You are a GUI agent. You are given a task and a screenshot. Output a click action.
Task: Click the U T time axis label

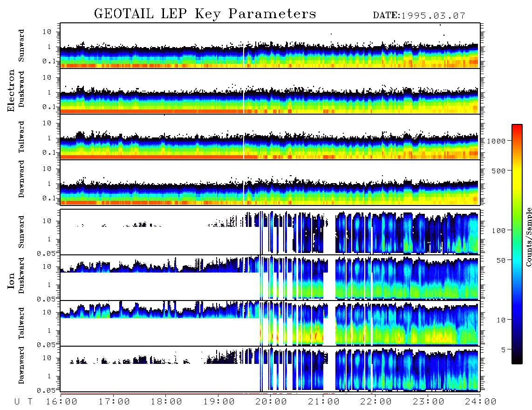(x=24, y=402)
